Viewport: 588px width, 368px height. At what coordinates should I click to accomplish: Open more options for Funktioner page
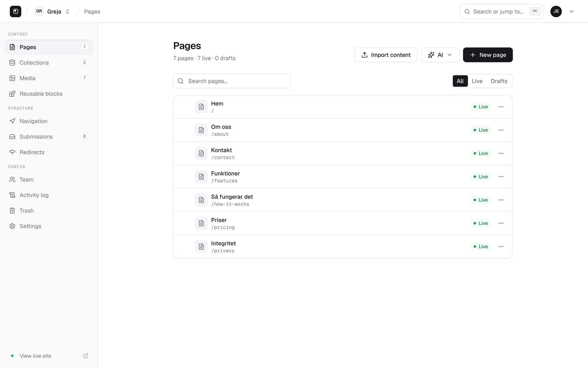[501, 177]
